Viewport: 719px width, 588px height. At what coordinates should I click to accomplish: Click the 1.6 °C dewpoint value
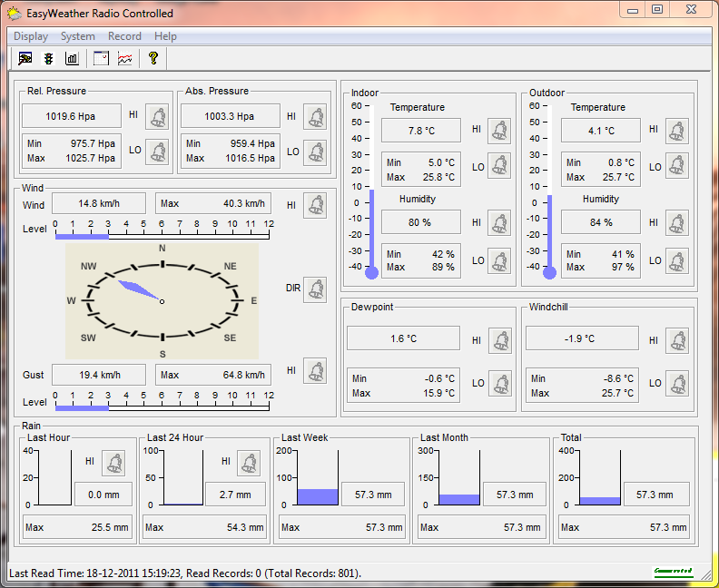click(x=403, y=338)
